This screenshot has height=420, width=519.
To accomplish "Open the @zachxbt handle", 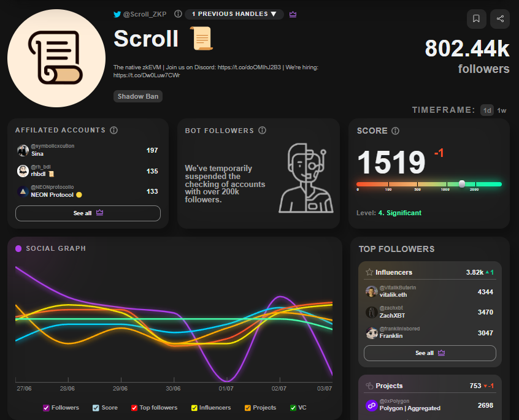I will tap(391, 308).
